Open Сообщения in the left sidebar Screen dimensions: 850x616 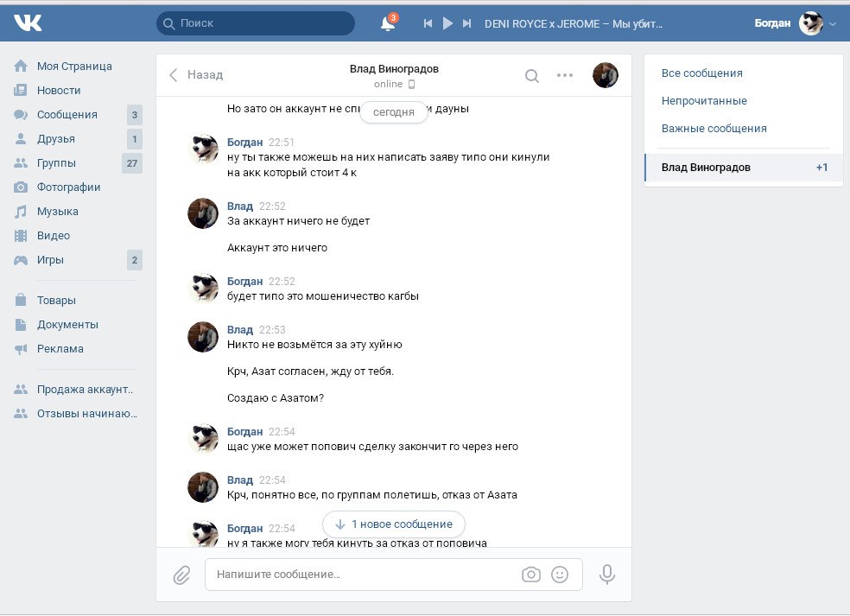coord(67,115)
